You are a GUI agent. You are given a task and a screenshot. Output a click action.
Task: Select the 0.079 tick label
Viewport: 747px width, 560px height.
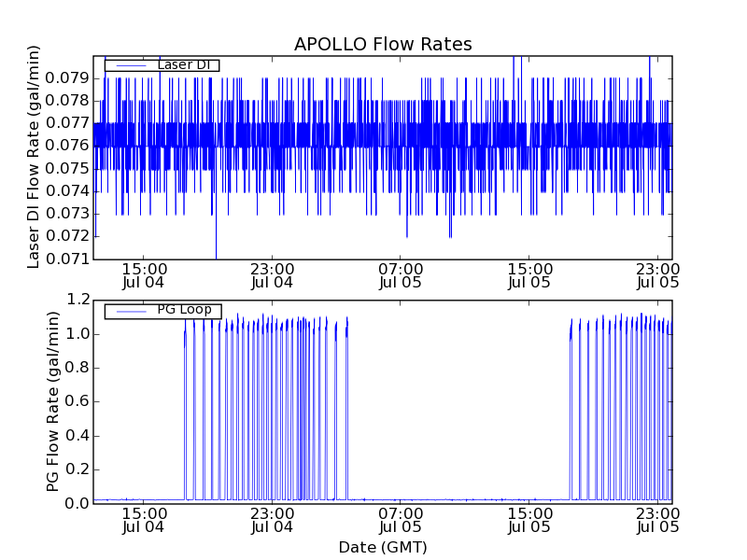coord(67,77)
